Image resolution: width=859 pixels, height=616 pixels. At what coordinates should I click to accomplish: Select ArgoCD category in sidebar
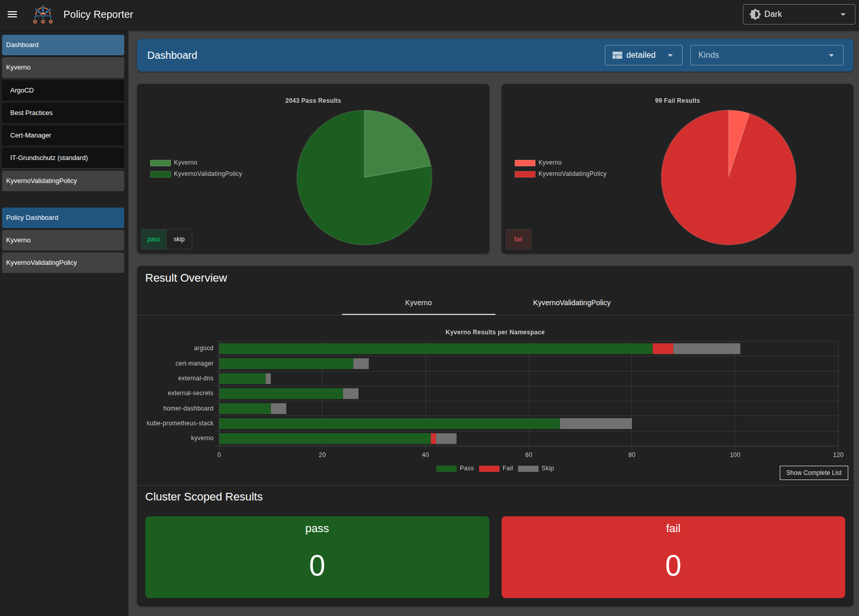coord(63,90)
